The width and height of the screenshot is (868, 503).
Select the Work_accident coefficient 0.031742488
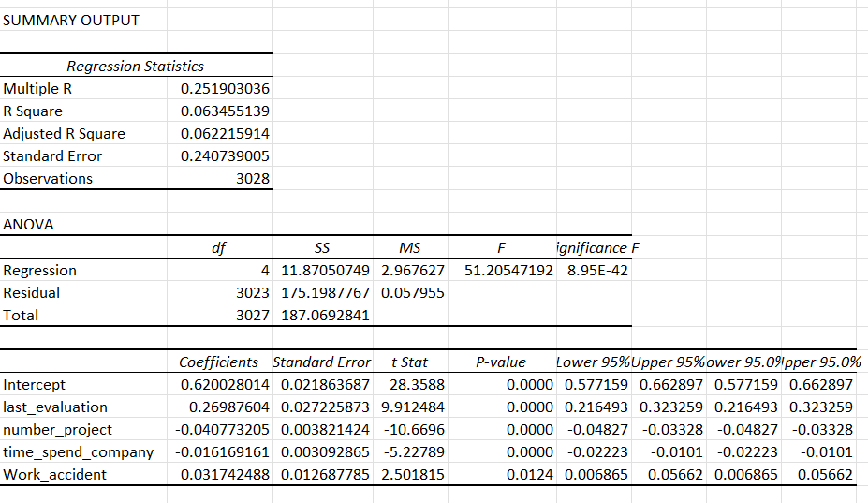225,475
